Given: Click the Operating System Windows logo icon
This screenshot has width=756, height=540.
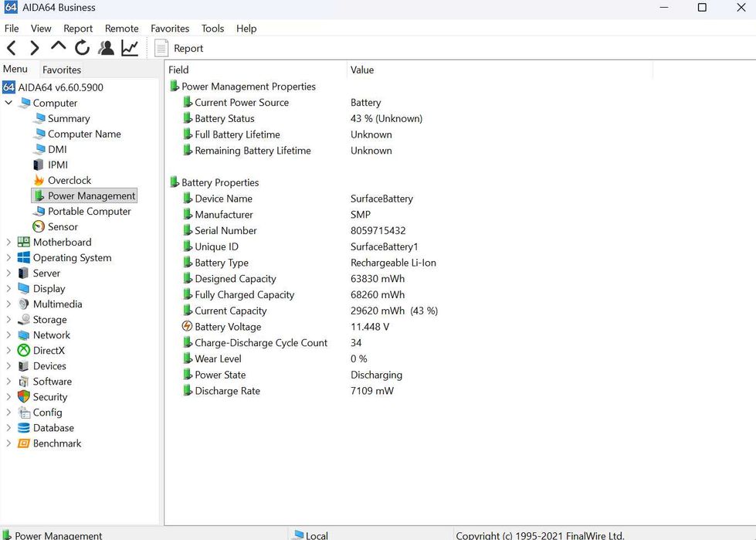Looking at the screenshot, I should pyautogui.click(x=24, y=257).
